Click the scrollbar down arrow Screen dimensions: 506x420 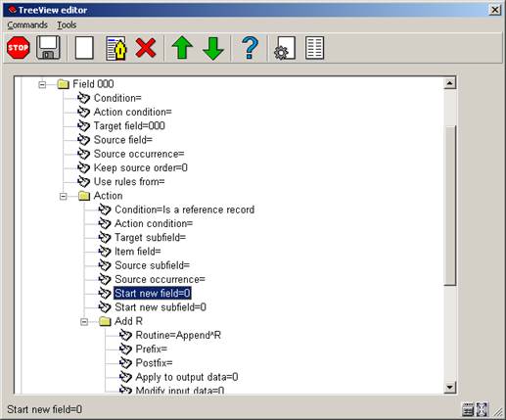click(449, 387)
